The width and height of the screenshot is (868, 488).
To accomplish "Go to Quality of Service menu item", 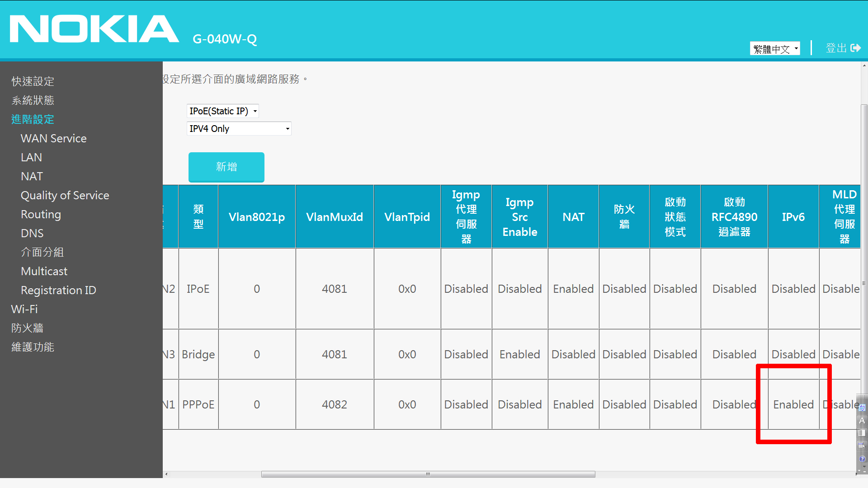I will point(65,195).
